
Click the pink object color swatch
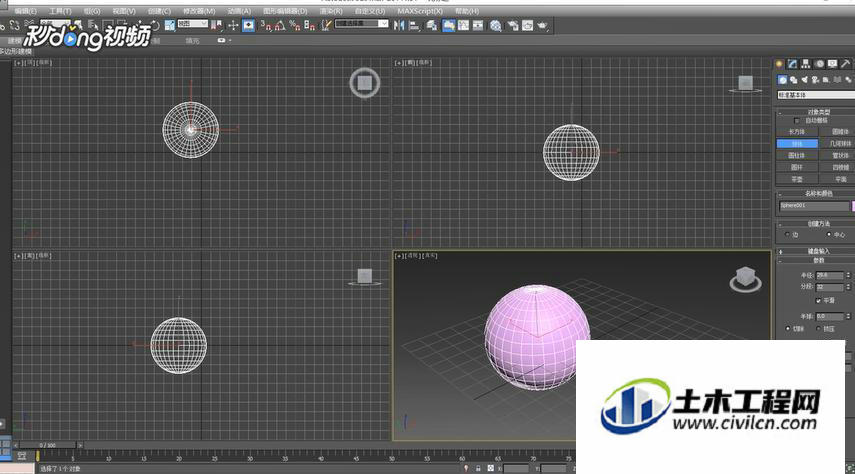click(853, 206)
